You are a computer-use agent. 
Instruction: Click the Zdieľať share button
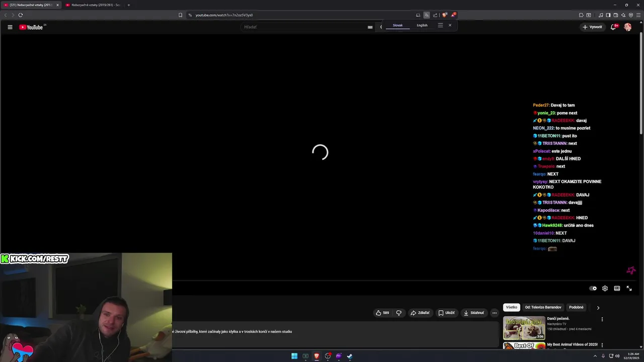[420, 313]
